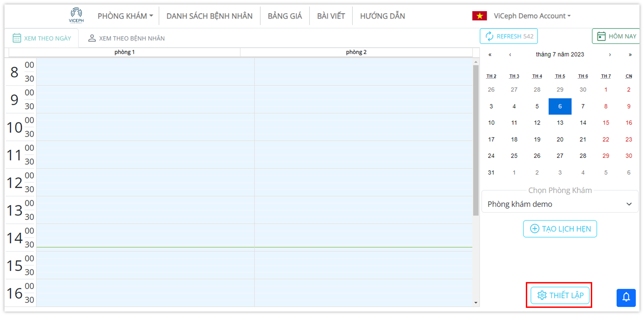Pick date 26 in the 24–30 row
Screen dimensions: 644x316
537,156
